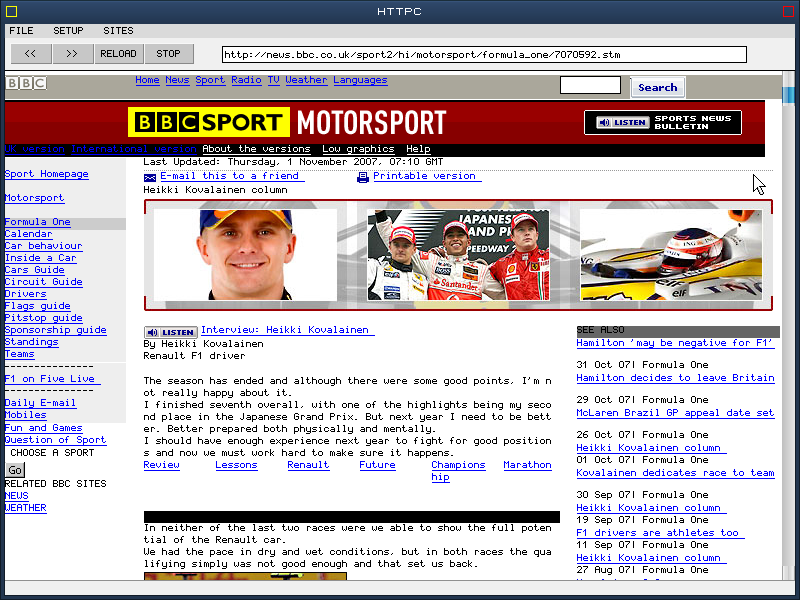The image size is (800, 600).
Task: Jump to the Review section link
Action: (x=161, y=465)
